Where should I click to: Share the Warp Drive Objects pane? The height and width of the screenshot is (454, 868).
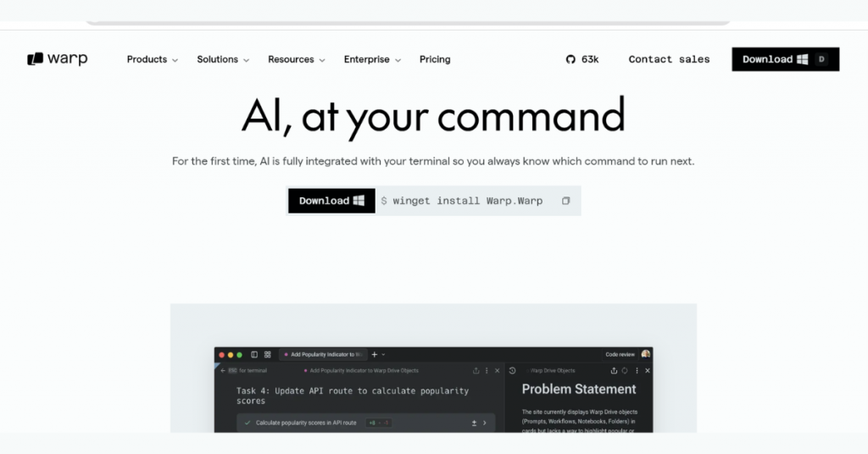click(614, 370)
